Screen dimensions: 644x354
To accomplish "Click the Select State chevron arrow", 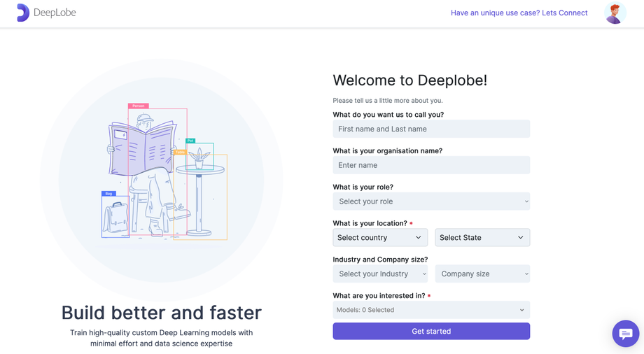I will [521, 238].
